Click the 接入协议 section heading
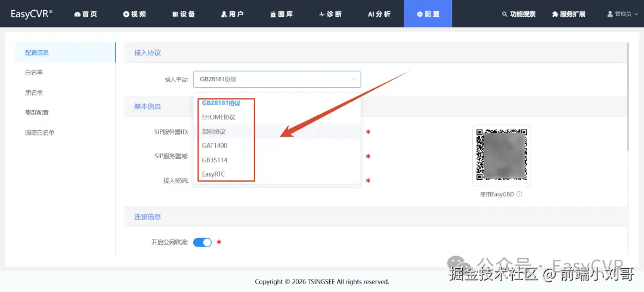The width and height of the screenshot is (644, 292). (147, 53)
